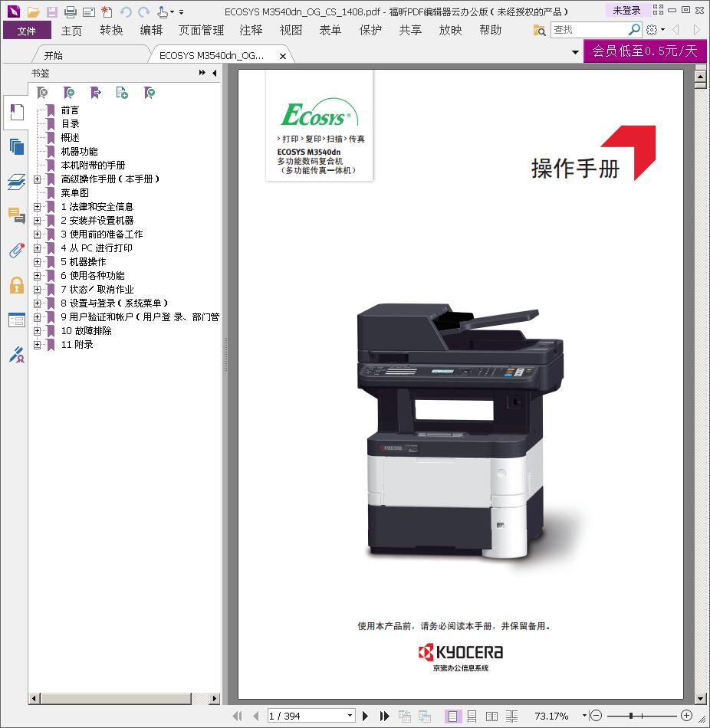Open the form Fields panel icon
This screenshot has width=710, height=728.
tap(17, 320)
